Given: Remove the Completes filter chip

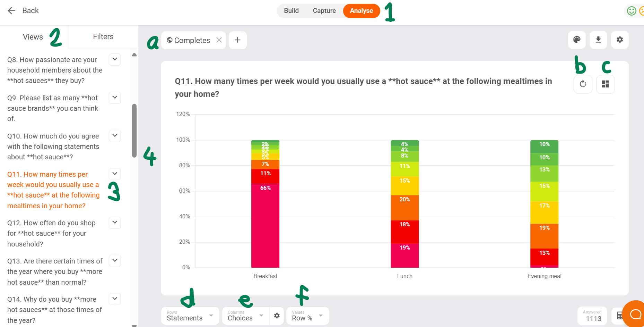Looking at the screenshot, I should pos(219,40).
